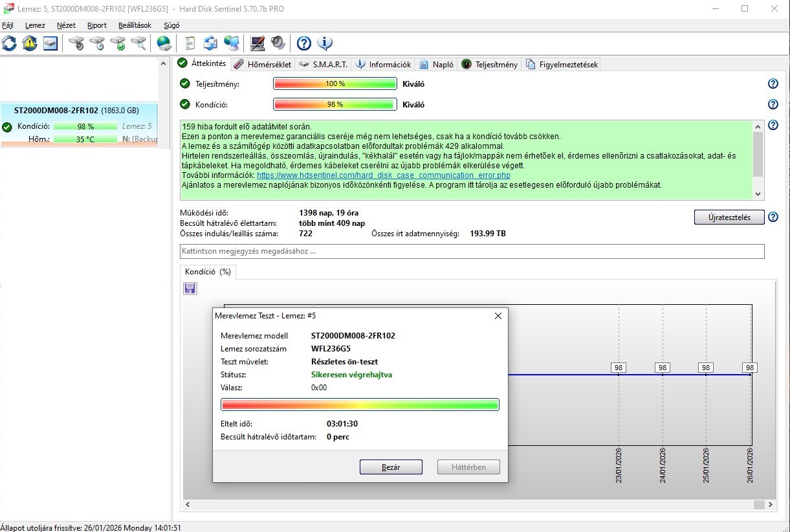This screenshot has height=532, width=790.
Task: Click the Újratesztelés button
Action: pos(729,217)
